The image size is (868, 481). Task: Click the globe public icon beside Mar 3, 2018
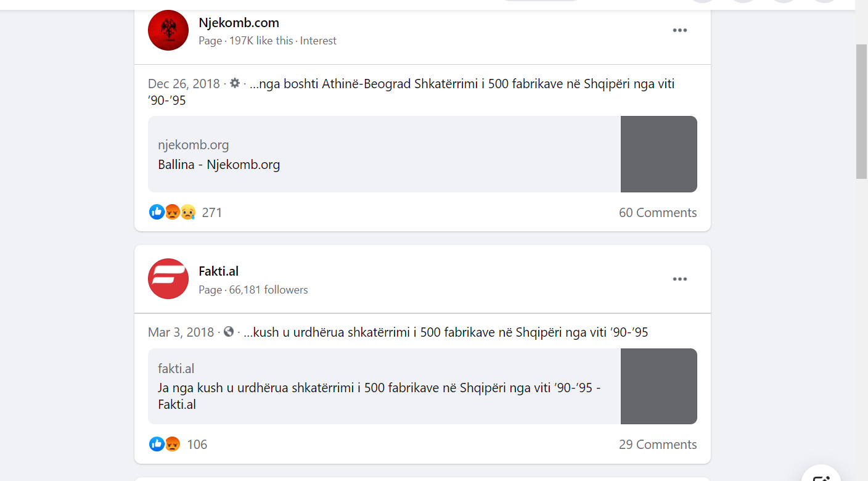[229, 332]
